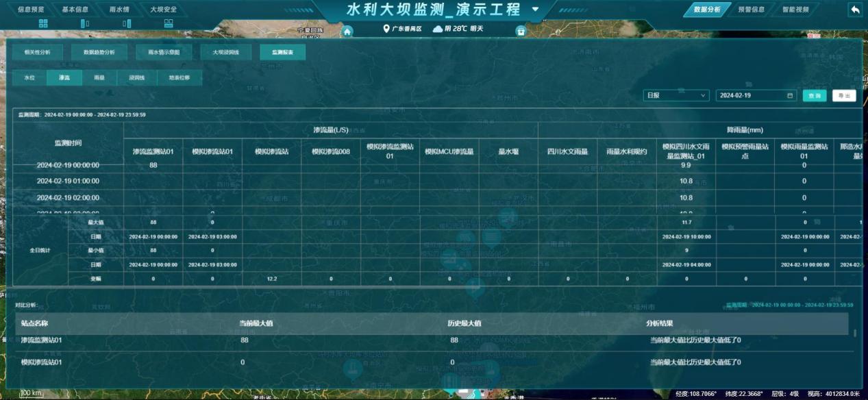
Task: Open the 智能视频 tab
Action: (795, 10)
